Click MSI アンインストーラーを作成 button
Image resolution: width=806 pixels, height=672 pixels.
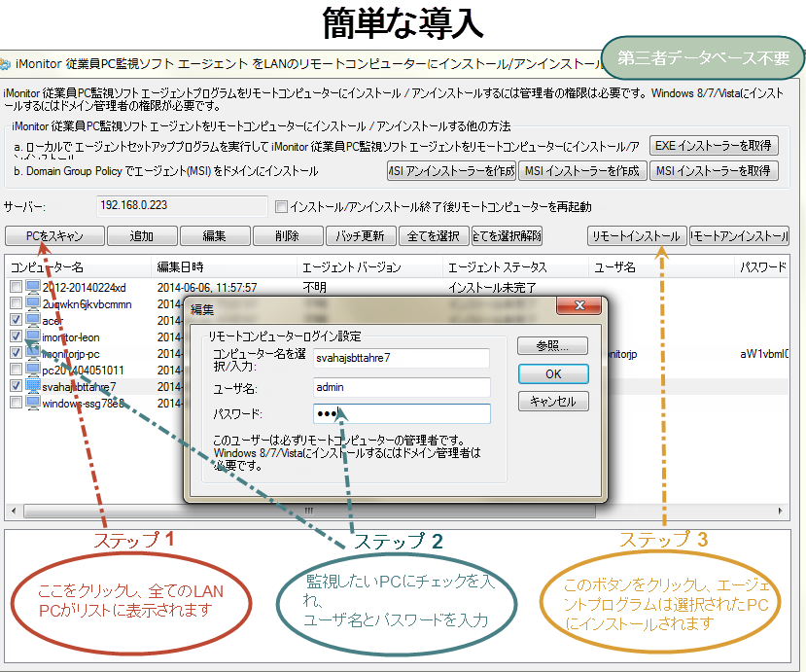click(451, 171)
